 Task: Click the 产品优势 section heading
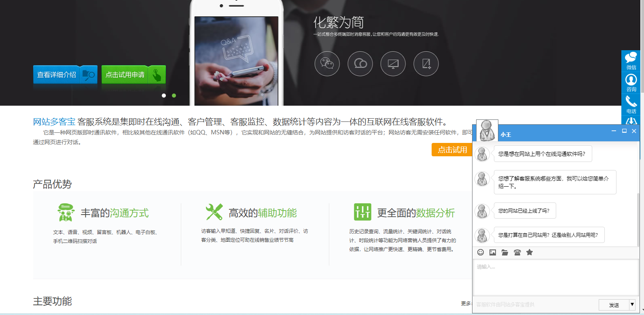(52, 184)
